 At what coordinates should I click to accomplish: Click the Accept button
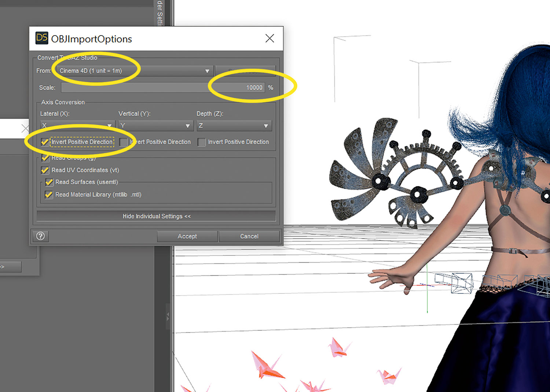pyautogui.click(x=187, y=236)
